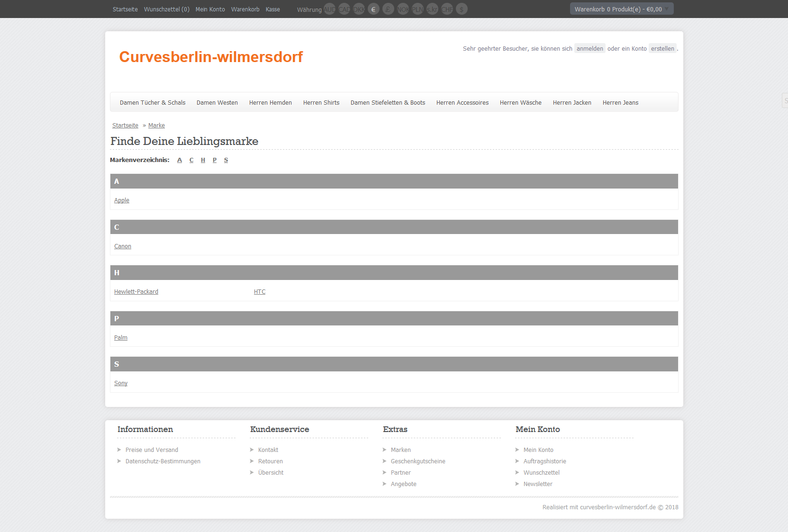Jump to letter P in Markenverzeichnis

coord(215,160)
